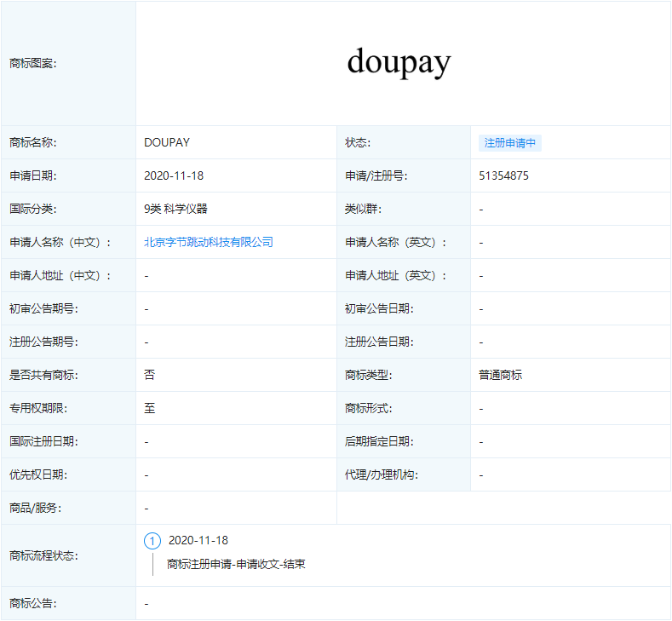Click the 后期指定日期 label
This screenshot has width=672, height=621.
[x=379, y=441]
